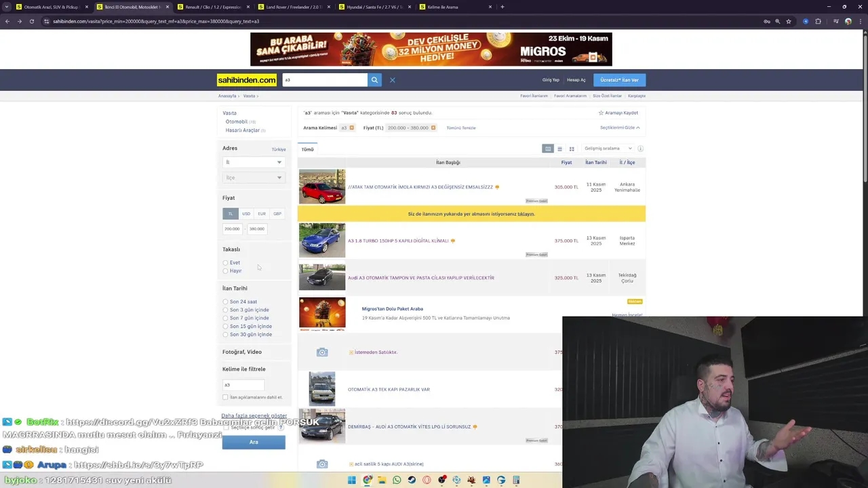Select 'Son 3 gün içinde' option
Image resolution: width=868 pixels, height=488 pixels.
point(225,310)
